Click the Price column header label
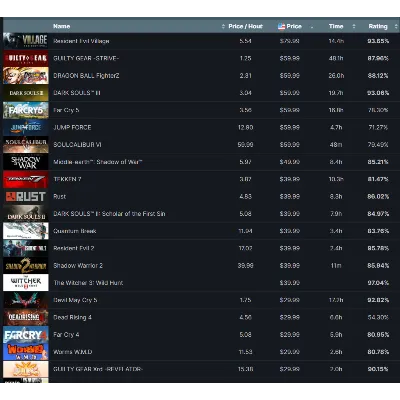The image size is (400, 400). click(294, 26)
